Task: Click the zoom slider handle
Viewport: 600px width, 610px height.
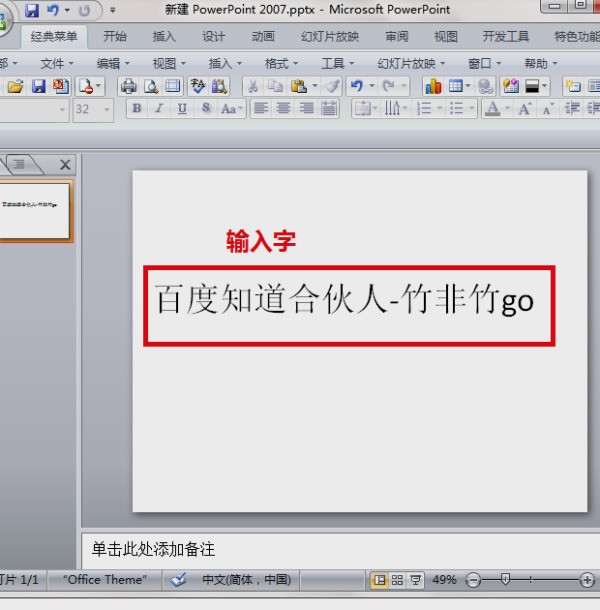Action: [x=506, y=580]
